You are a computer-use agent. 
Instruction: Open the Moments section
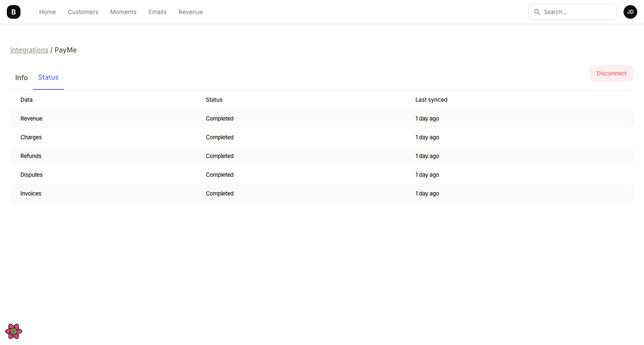[123, 12]
